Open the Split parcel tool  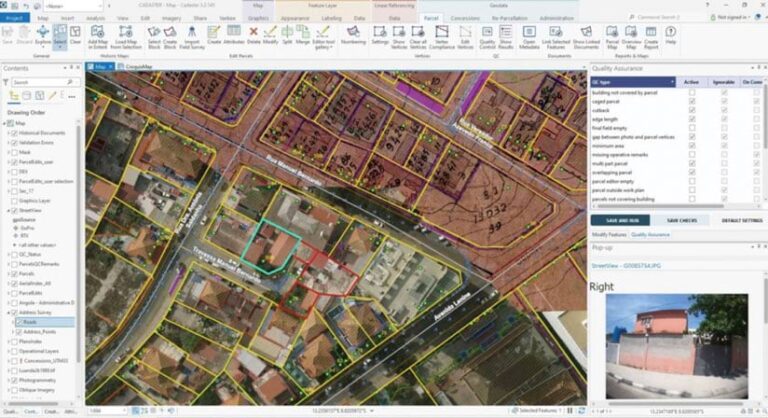(287, 35)
